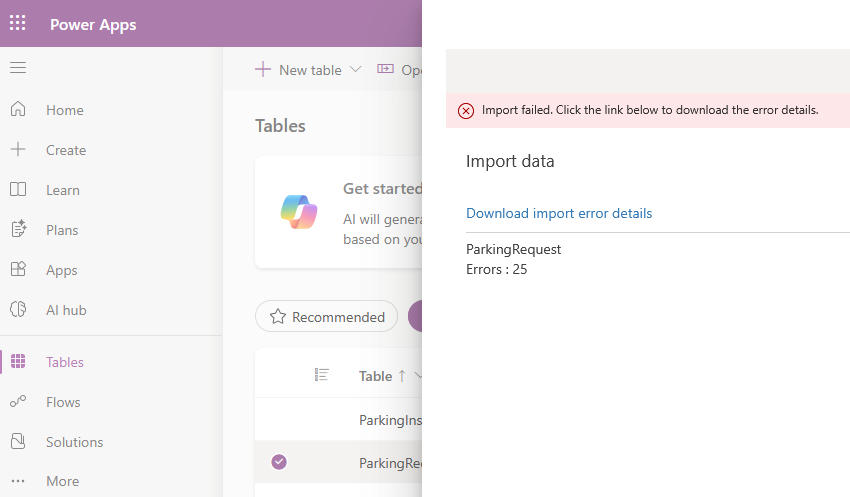Click the Home icon in sidebar
The width and height of the screenshot is (850, 497).
18,110
